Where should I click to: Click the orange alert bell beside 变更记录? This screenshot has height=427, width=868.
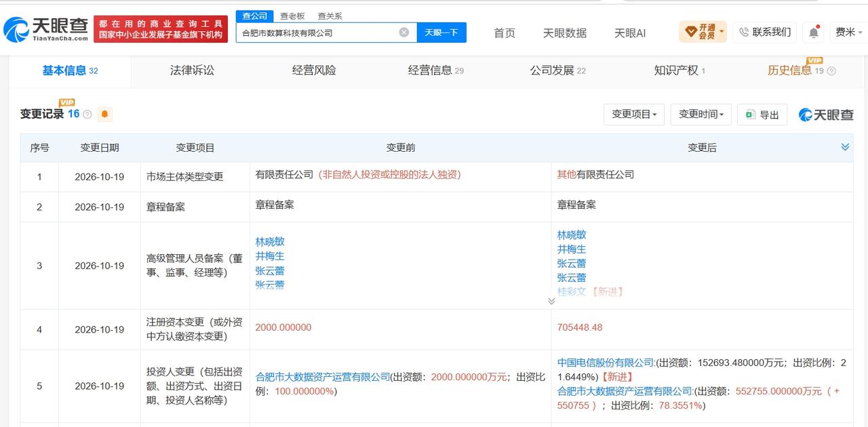click(104, 115)
